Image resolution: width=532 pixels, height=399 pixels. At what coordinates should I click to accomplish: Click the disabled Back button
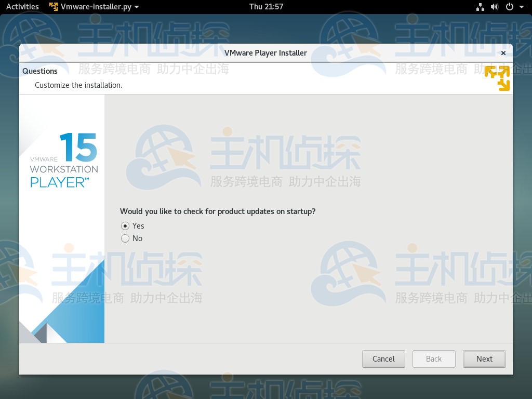click(x=434, y=358)
